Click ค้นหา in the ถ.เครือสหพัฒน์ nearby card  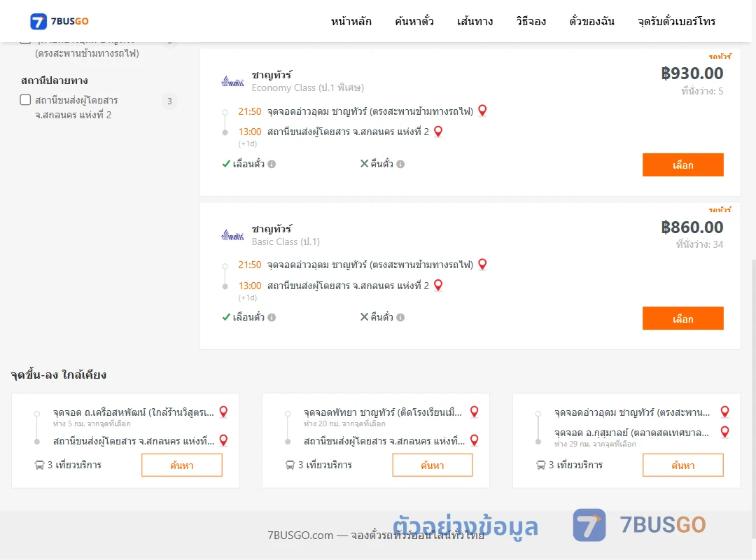coord(182,465)
